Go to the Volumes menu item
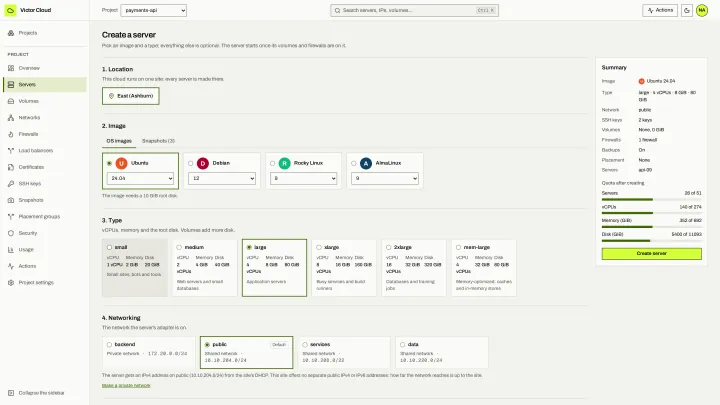 pos(45,101)
